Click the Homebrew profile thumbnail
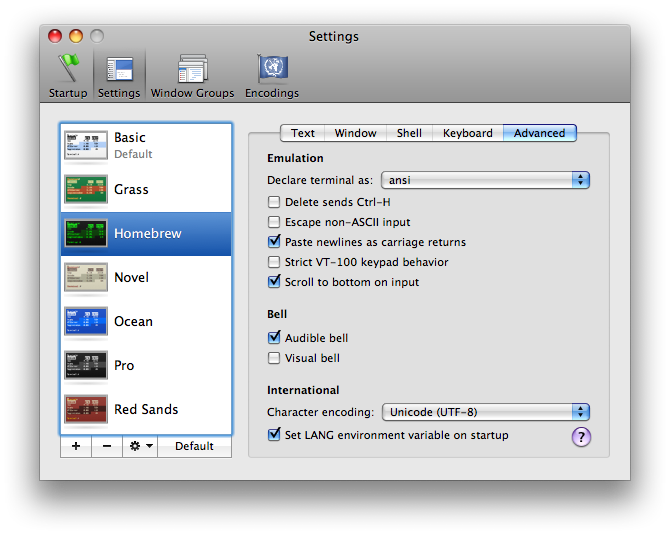This screenshot has height=535, width=670. 85,233
